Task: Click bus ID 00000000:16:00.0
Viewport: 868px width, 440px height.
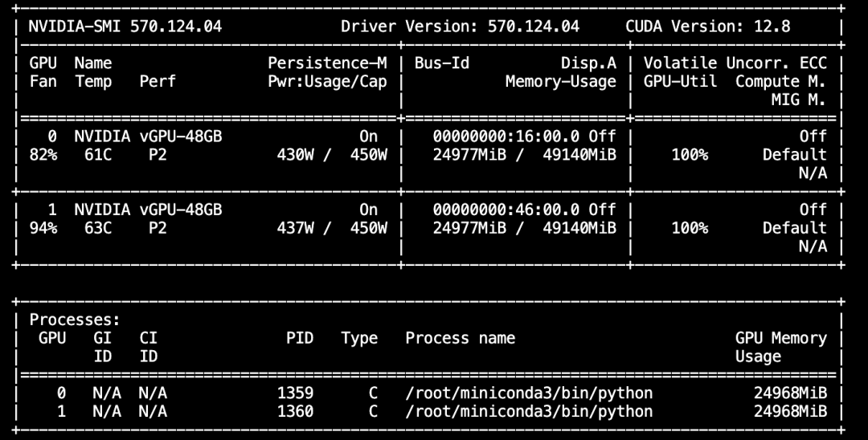Action: coord(506,136)
